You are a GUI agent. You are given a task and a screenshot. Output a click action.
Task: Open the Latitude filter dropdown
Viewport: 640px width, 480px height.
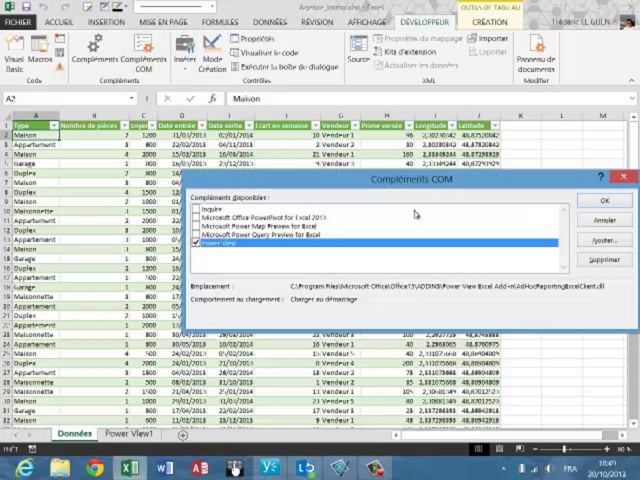pos(495,125)
